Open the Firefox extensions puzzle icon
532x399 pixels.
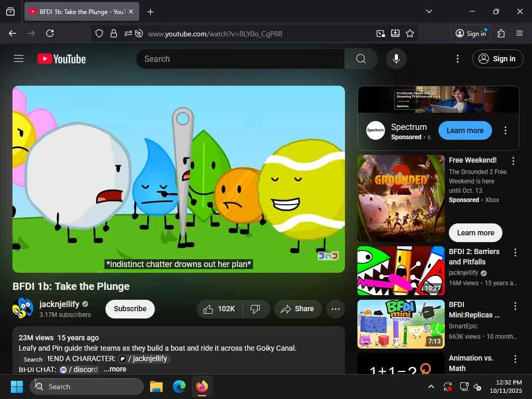pos(501,33)
